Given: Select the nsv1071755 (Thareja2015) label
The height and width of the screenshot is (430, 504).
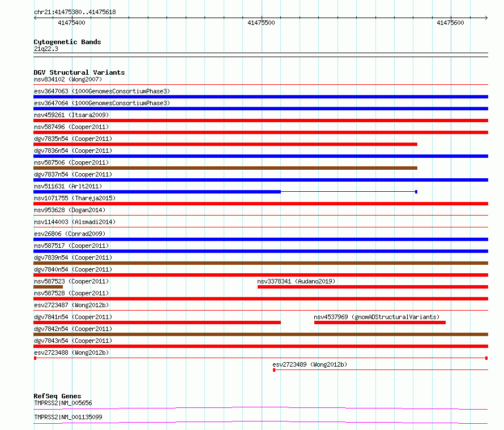Looking at the screenshot, I should [75, 198].
